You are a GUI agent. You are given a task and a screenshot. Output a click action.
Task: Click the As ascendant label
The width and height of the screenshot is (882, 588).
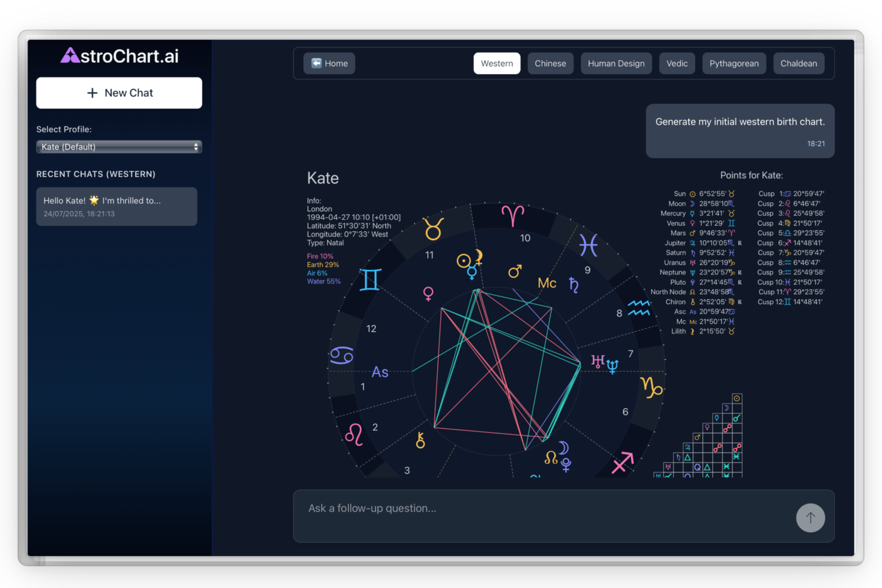(380, 372)
